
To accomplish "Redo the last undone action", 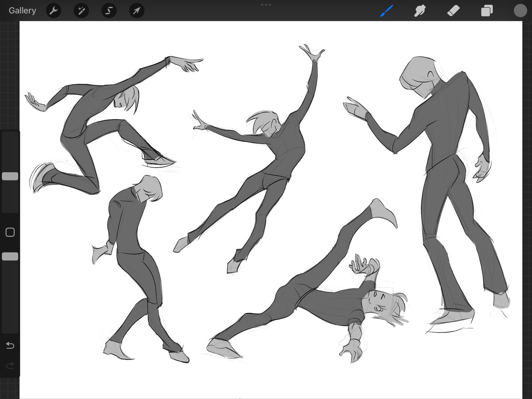I will click(x=10, y=365).
